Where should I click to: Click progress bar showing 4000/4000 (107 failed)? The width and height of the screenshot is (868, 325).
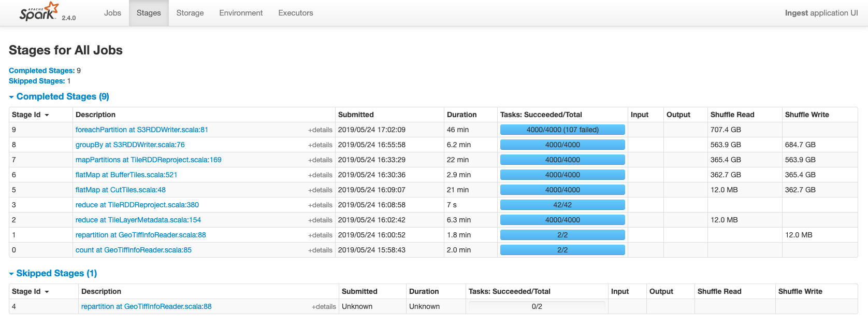point(562,130)
